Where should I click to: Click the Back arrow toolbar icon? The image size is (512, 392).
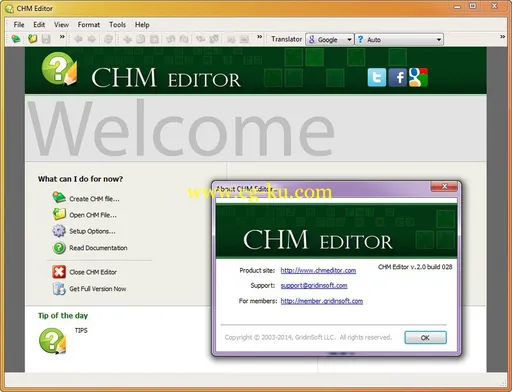78,39
